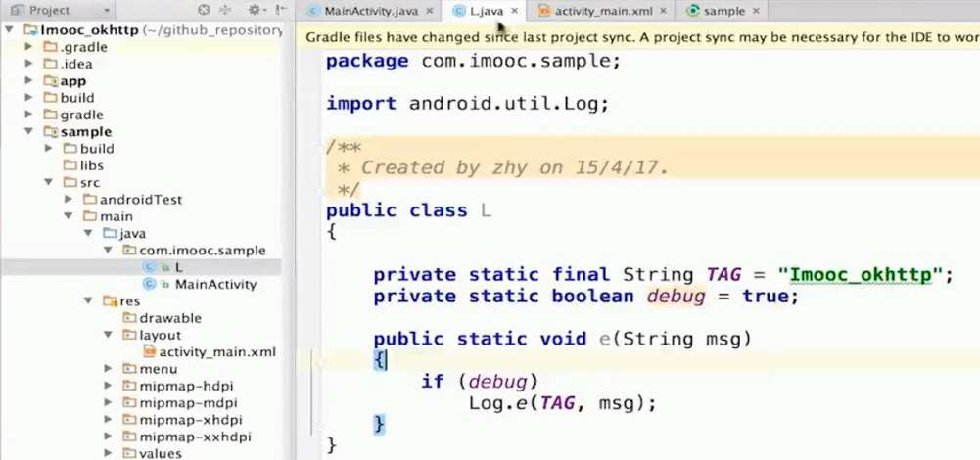Screen dimensions: 980x460
Task: Click the import android.util.Log line
Action: 467,103
